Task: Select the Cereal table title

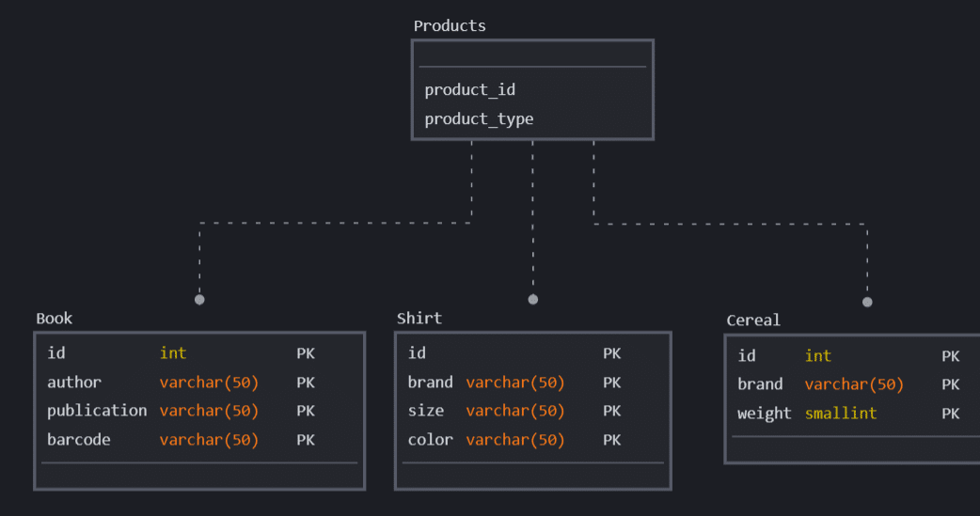Action: pyautogui.click(x=753, y=321)
